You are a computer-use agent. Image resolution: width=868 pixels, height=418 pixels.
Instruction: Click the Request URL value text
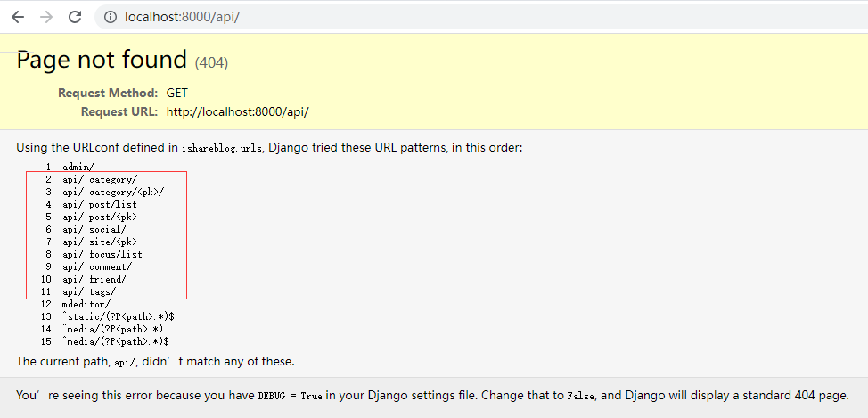click(x=237, y=111)
